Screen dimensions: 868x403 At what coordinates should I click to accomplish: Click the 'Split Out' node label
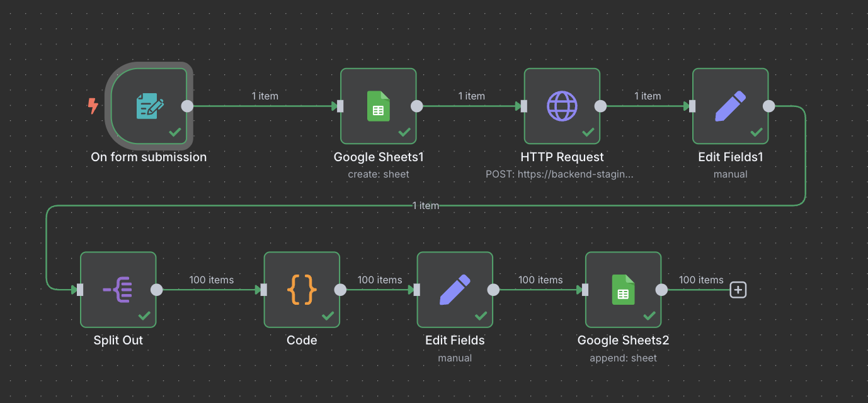(118, 341)
